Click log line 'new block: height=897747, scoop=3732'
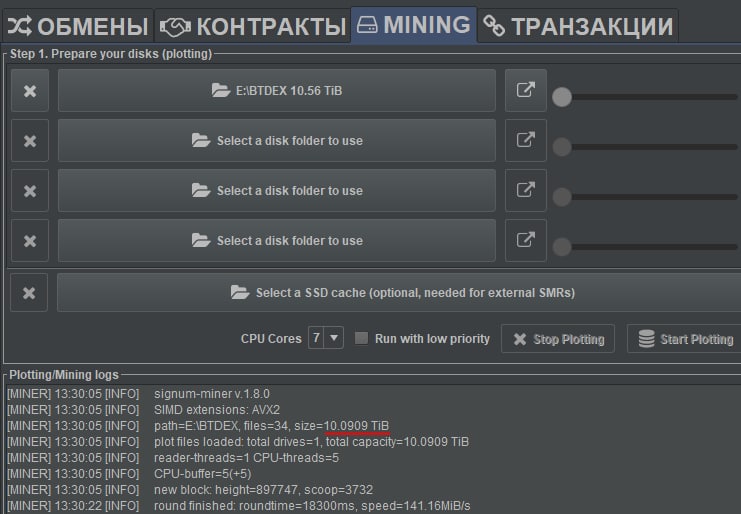The image size is (741, 514). pos(263,490)
